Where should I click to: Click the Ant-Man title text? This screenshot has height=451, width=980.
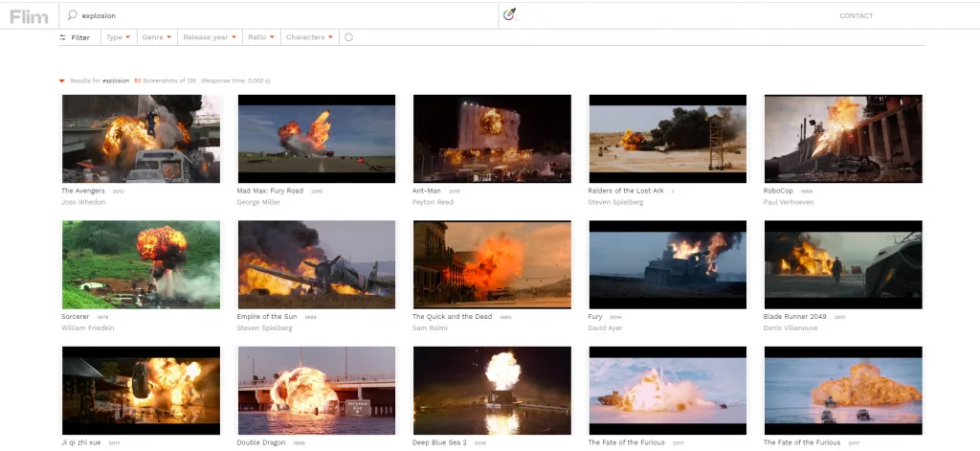click(x=427, y=191)
